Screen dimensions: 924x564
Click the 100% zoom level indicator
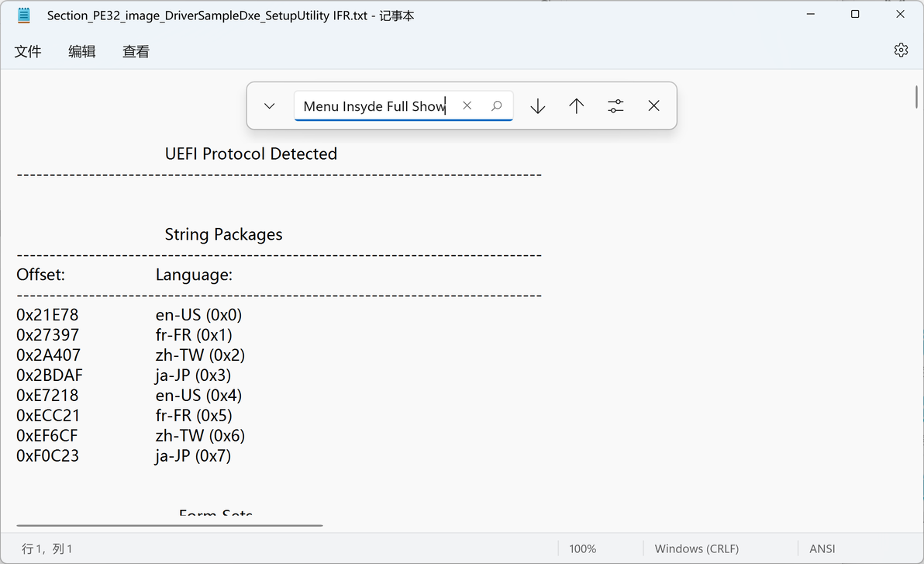point(583,548)
